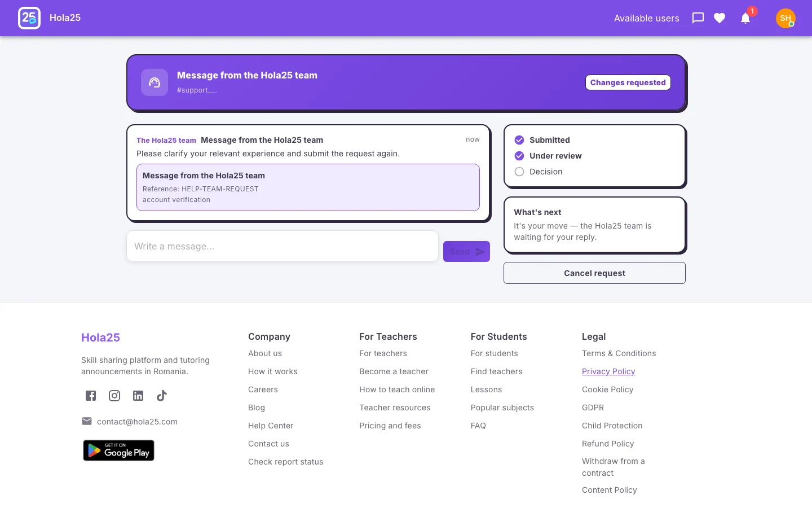Screen dimensions: 812x508
Task: Open GDPR link
Action: point(593,408)
